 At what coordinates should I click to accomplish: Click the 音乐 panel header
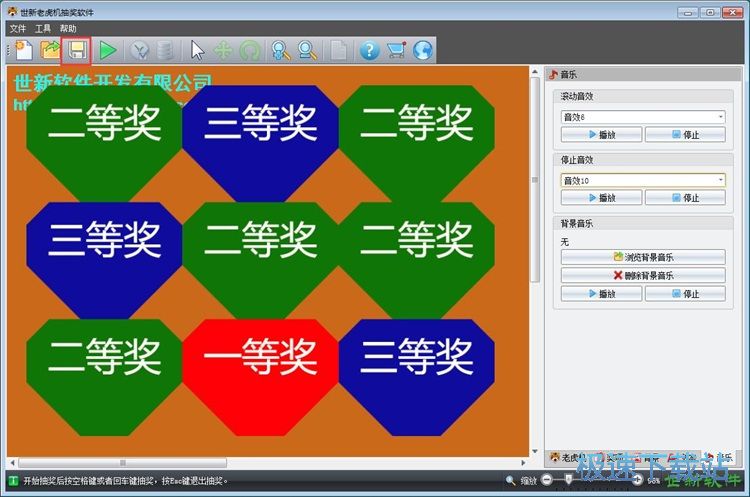click(x=643, y=74)
